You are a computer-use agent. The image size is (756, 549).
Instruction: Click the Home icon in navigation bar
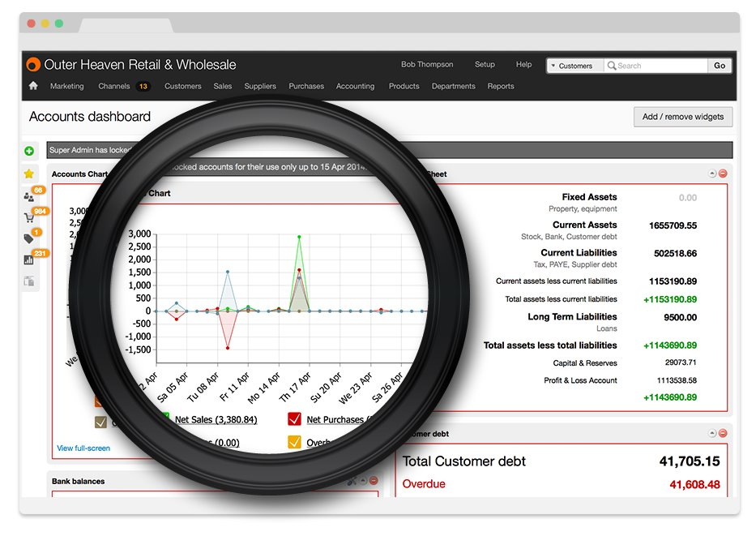pos(33,86)
